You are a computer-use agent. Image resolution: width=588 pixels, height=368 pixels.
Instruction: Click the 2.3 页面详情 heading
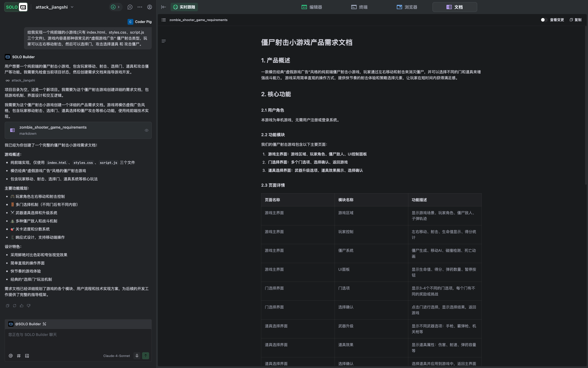[x=273, y=185]
